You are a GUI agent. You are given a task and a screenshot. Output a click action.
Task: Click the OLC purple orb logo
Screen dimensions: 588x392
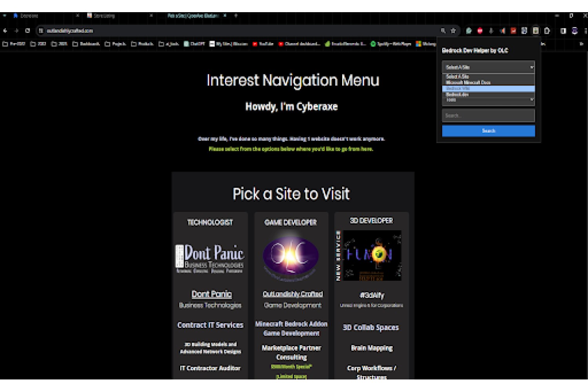(x=290, y=256)
